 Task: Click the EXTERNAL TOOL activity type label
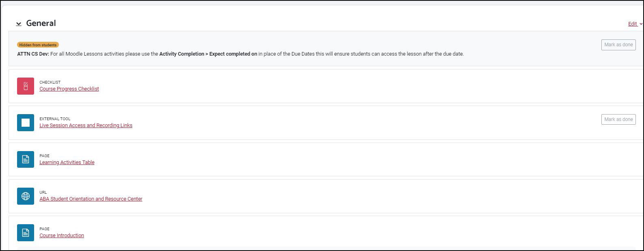55,119
